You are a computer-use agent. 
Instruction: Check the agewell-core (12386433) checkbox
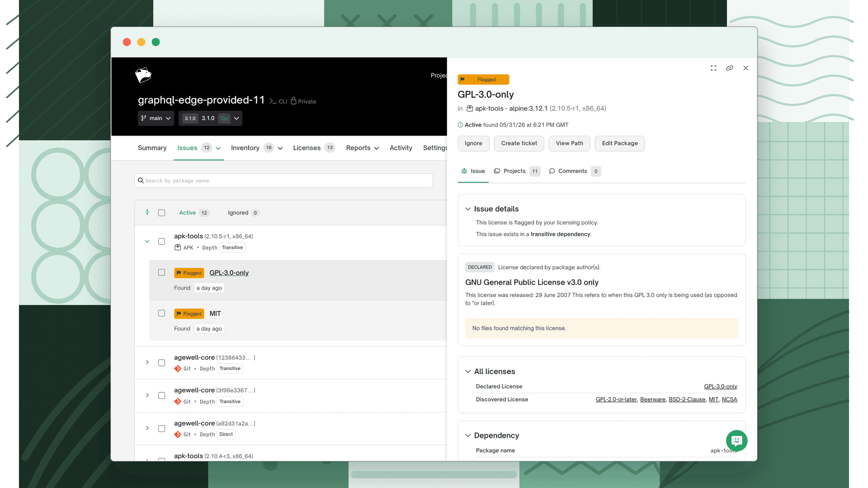coord(161,363)
